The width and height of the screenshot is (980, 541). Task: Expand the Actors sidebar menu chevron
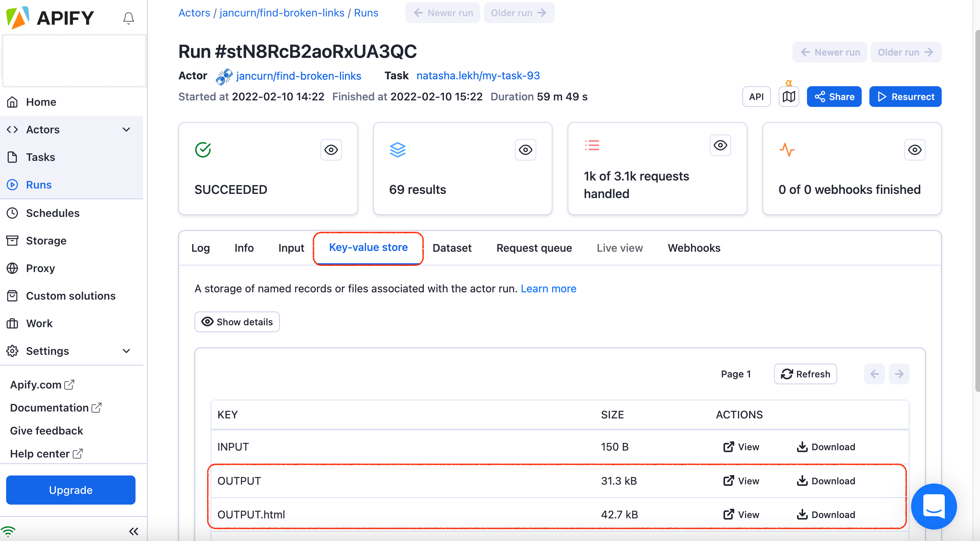pyautogui.click(x=126, y=130)
